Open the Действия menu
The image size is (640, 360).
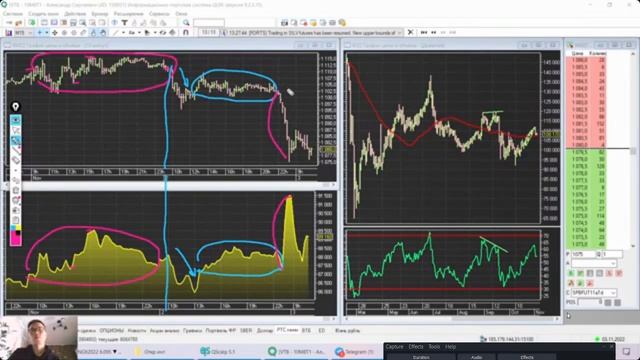pos(75,14)
